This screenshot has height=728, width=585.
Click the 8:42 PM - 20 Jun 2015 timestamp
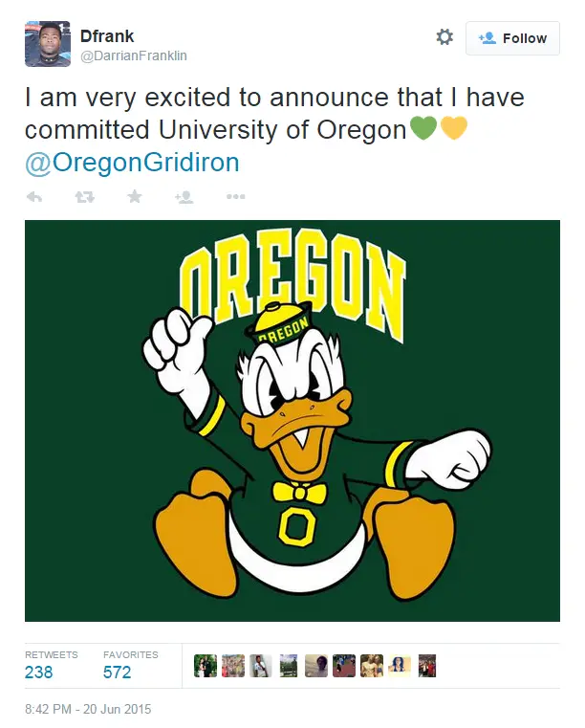click(x=88, y=710)
